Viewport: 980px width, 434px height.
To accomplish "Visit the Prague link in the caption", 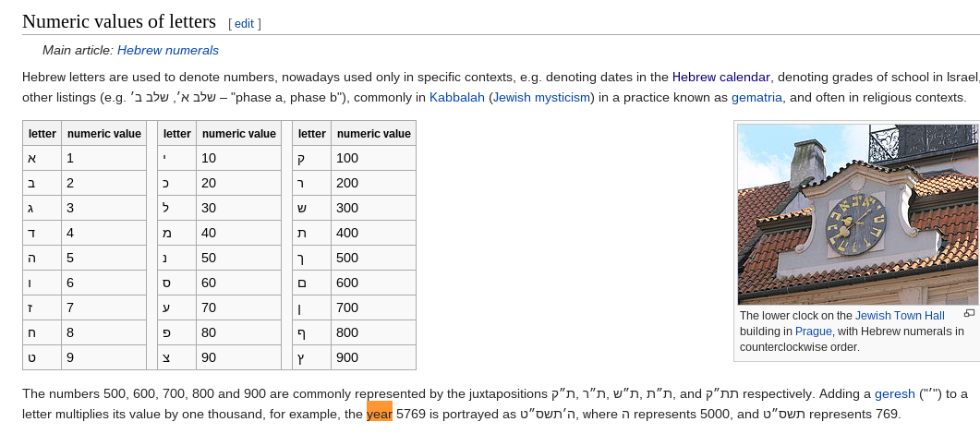I will pos(814,332).
